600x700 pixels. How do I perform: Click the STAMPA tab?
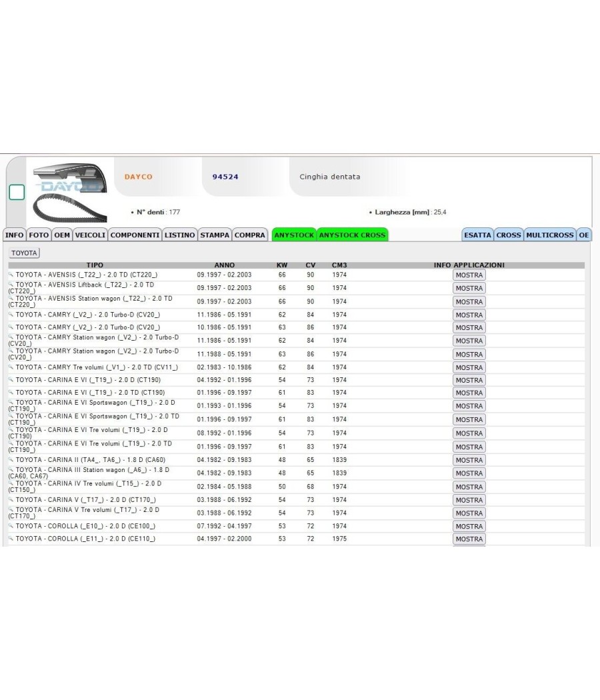(215, 235)
